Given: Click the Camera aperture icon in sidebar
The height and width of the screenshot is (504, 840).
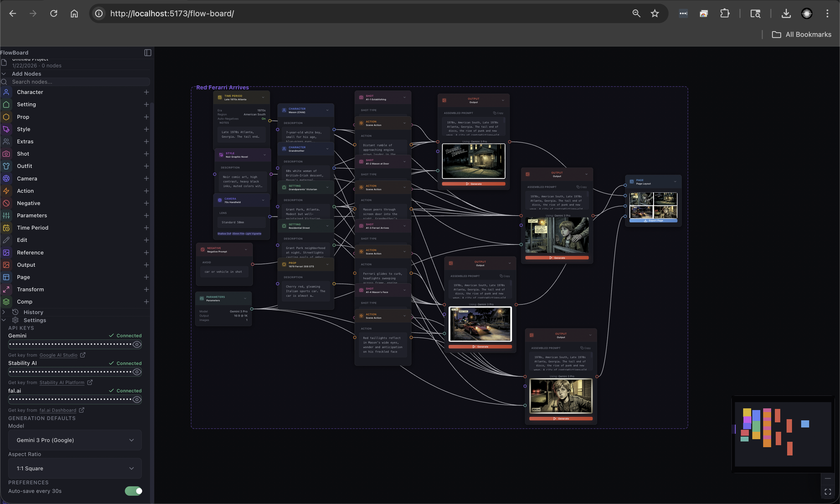Looking at the screenshot, I should (x=6, y=178).
